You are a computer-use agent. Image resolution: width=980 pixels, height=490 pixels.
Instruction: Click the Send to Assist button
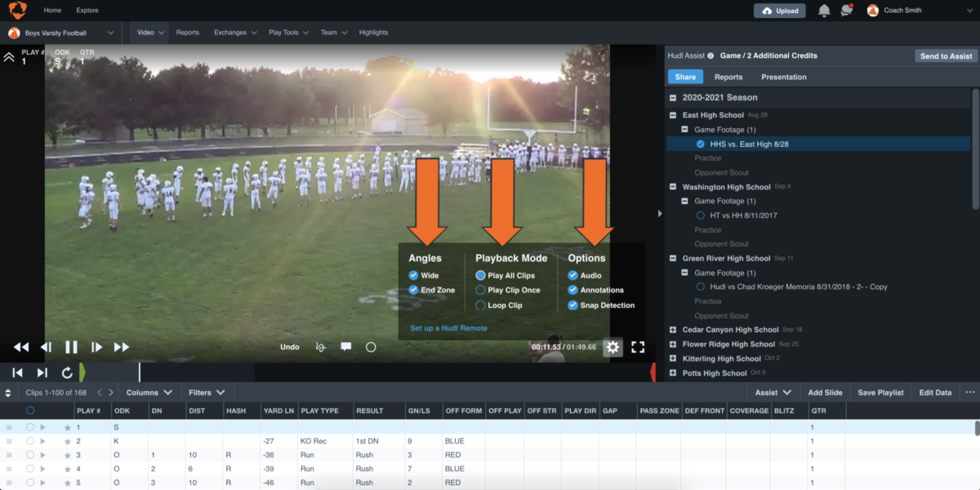pos(945,56)
